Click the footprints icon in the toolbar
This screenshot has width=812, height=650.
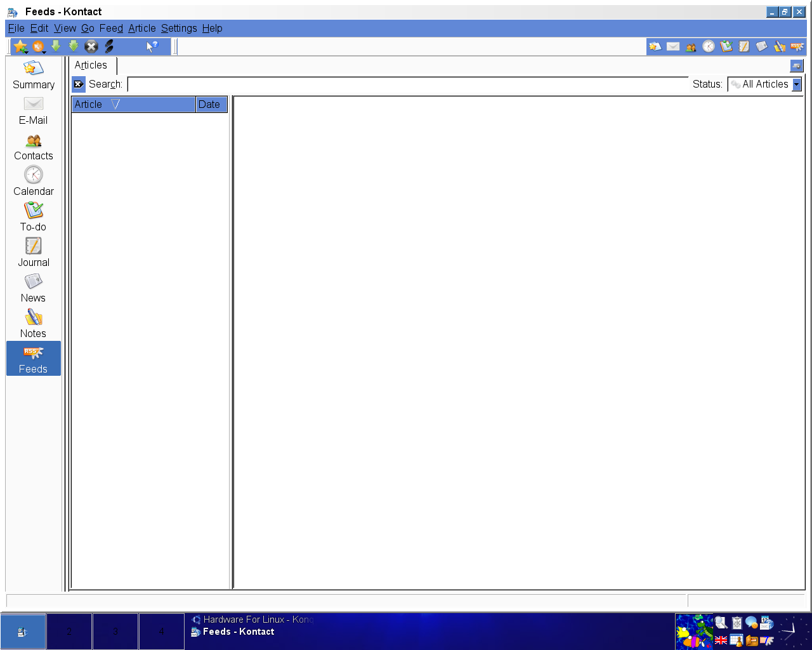point(109,46)
